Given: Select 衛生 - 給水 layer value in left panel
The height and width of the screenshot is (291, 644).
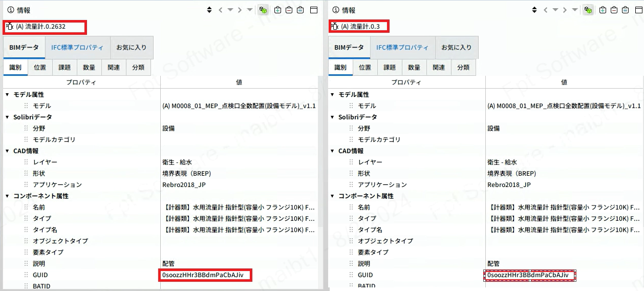Looking at the screenshot, I should pos(177,162).
